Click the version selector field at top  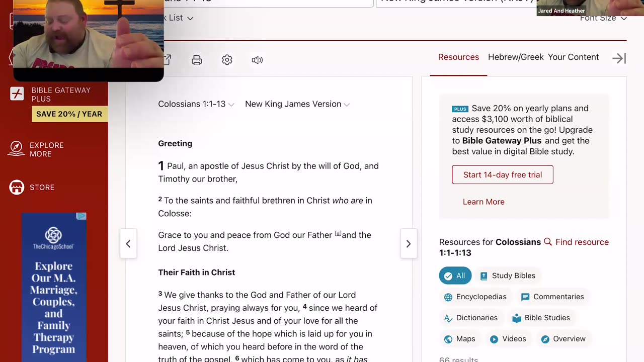(456, 3)
